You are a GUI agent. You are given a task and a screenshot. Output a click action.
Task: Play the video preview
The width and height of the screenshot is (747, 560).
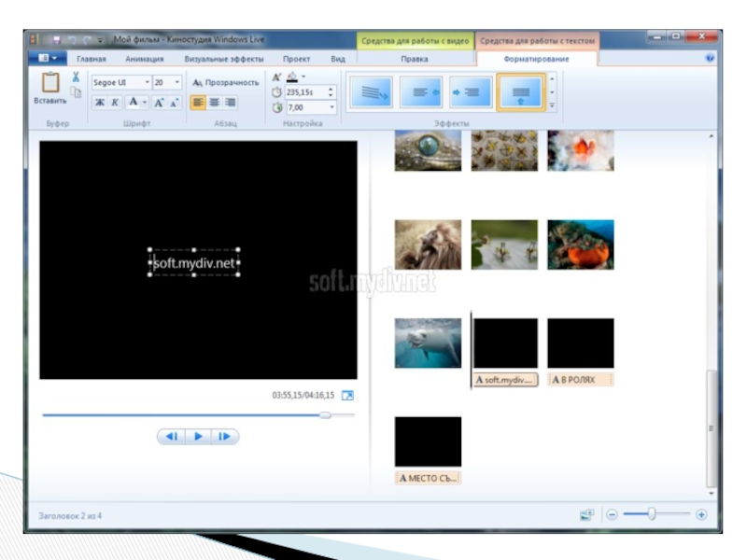point(198,436)
